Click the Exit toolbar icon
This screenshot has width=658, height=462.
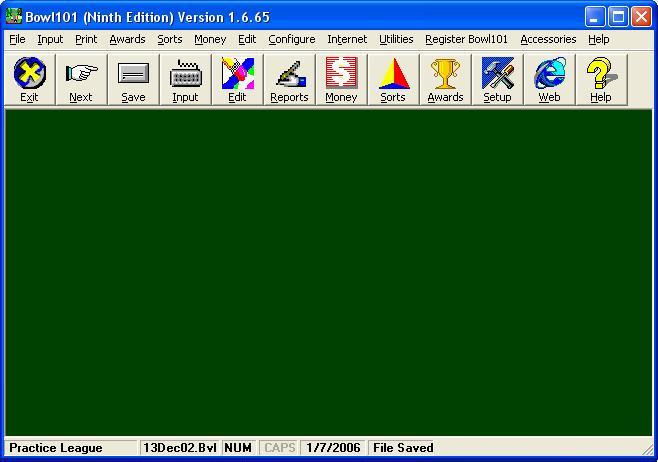point(29,79)
